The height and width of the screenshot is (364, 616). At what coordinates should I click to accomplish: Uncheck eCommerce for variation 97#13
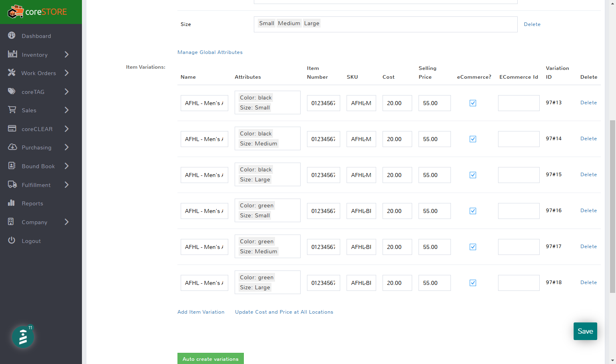click(x=473, y=103)
